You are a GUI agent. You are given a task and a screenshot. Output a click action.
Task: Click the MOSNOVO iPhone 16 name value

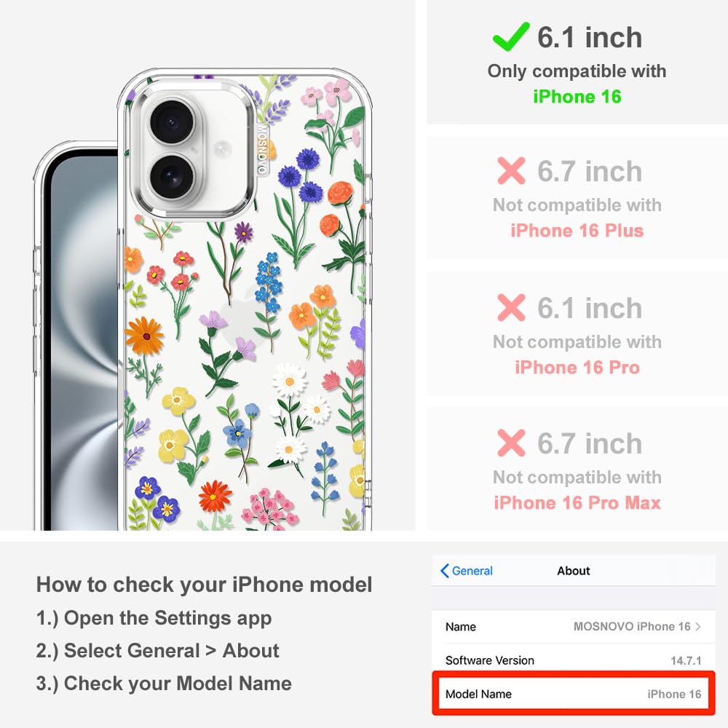point(632,626)
